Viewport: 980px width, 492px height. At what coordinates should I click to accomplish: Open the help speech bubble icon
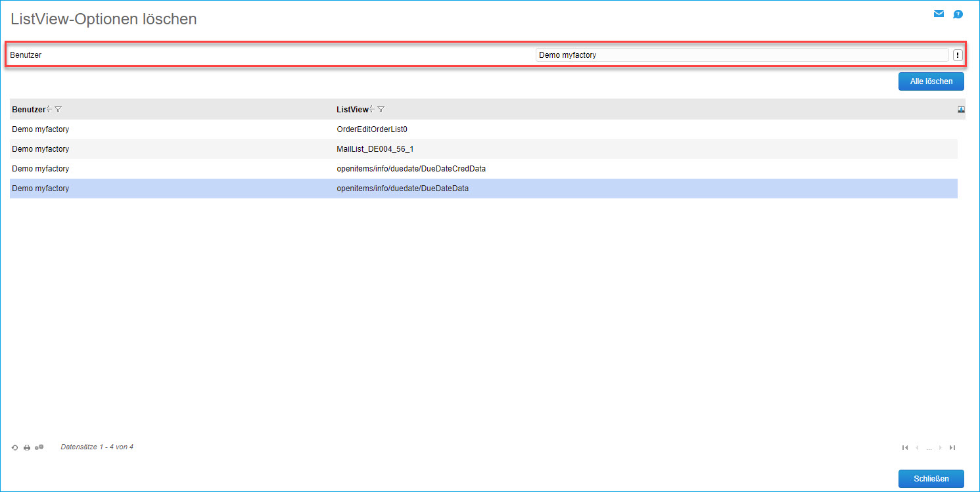point(958,14)
